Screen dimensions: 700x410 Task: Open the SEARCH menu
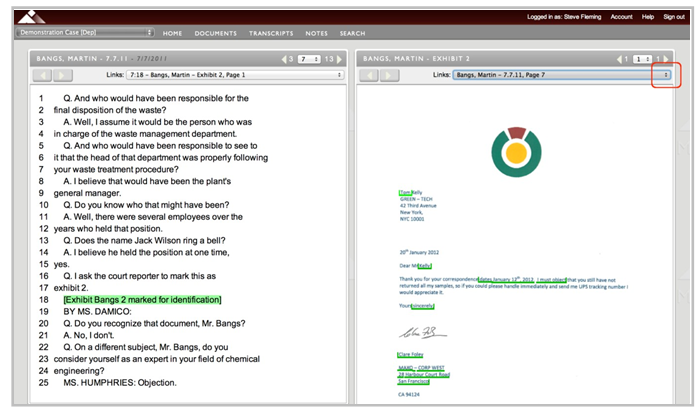(352, 33)
